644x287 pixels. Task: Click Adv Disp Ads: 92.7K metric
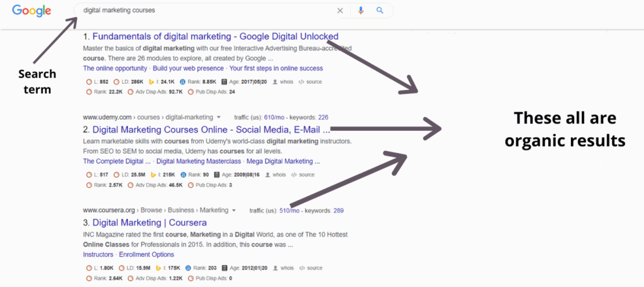tap(155, 92)
